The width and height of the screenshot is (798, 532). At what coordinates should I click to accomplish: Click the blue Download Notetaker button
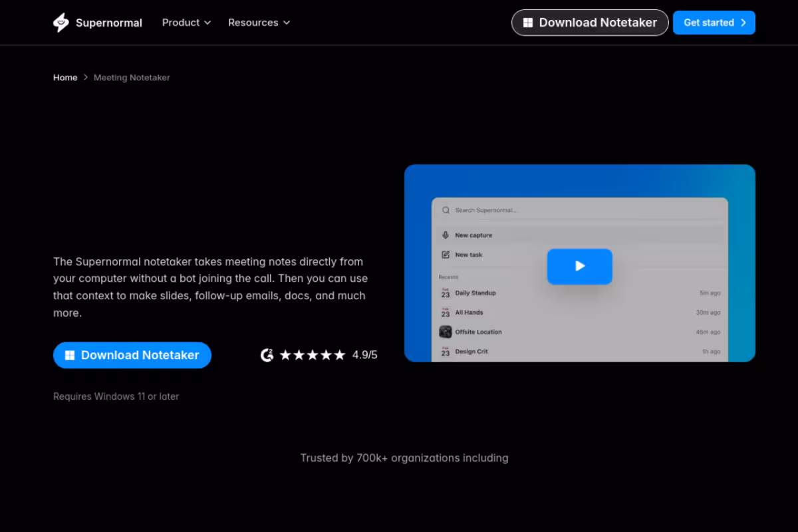coord(132,355)
